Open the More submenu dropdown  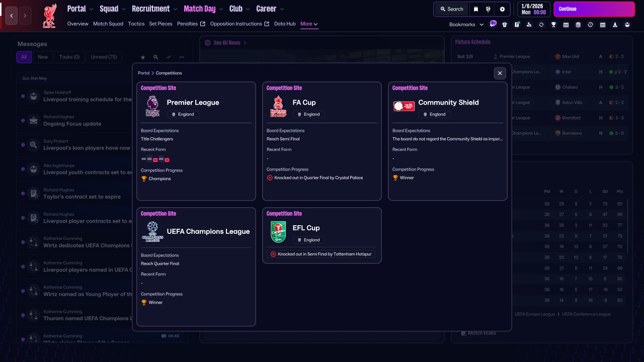click(309, 24)
